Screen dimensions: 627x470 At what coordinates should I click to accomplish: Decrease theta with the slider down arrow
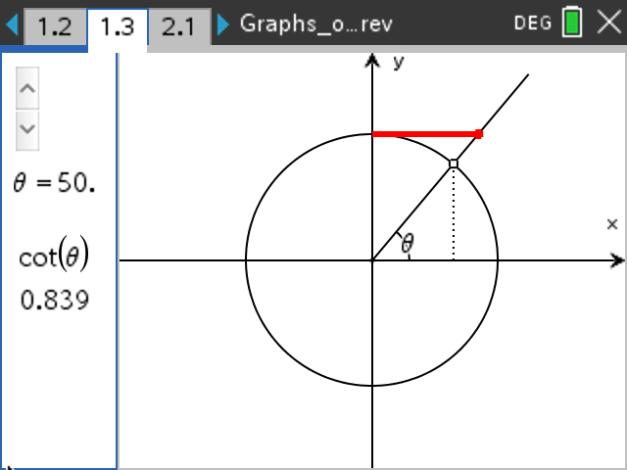point(28,128)
